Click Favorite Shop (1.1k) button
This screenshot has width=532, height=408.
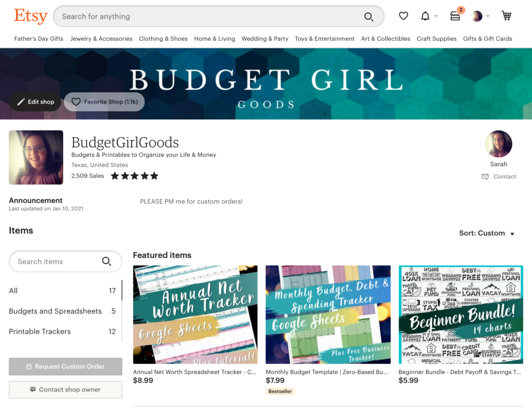(x=104, y=102)
